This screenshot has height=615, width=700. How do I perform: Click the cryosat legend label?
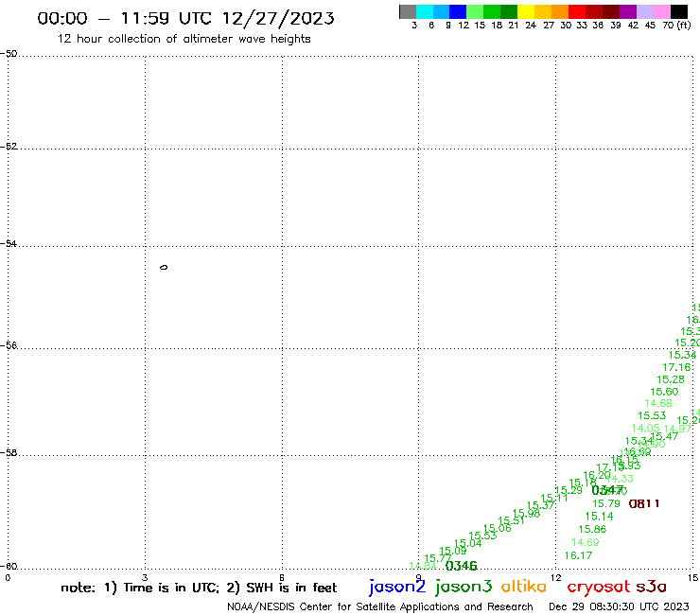click(x=598, y=588)
